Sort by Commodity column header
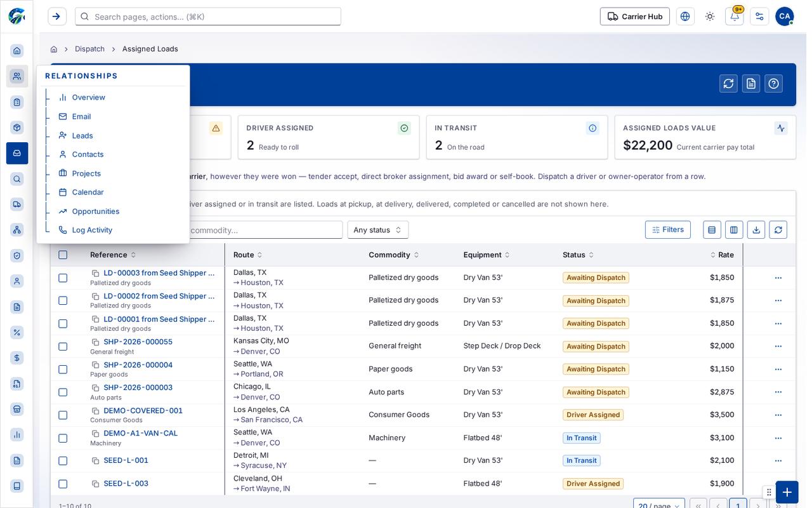 click(394, 255)
